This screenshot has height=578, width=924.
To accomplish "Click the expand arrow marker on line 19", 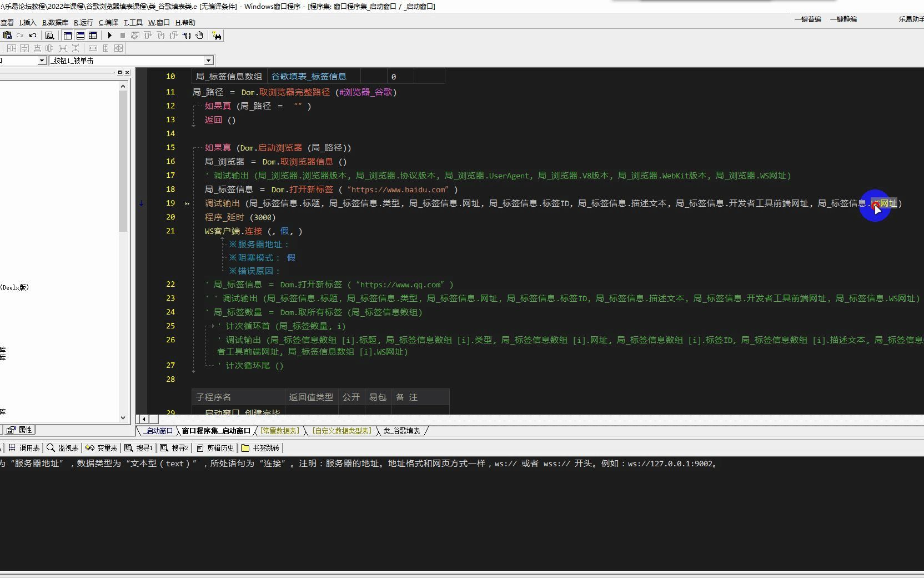I will pos(187,203).
